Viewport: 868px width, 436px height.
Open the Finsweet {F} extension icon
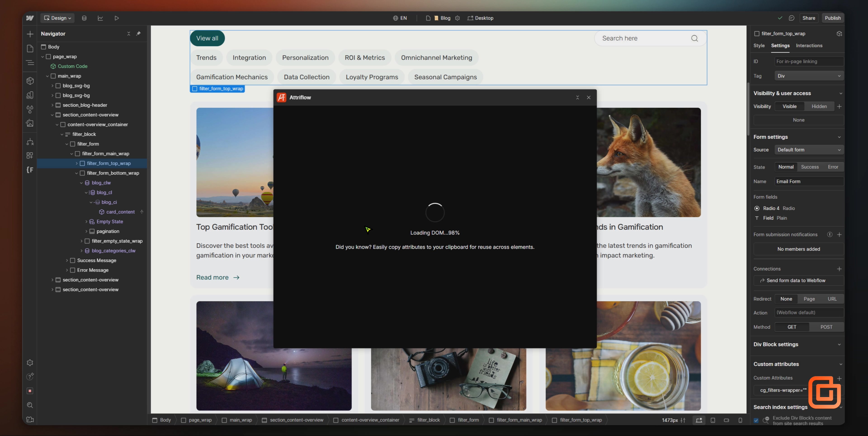(x=30, y=170)
